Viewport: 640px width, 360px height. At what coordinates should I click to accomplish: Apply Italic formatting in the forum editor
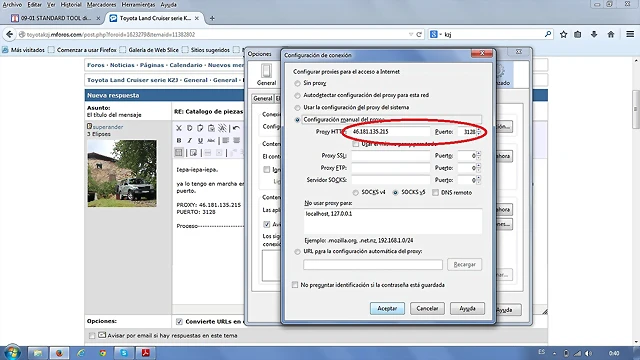[x=189, y=140]
